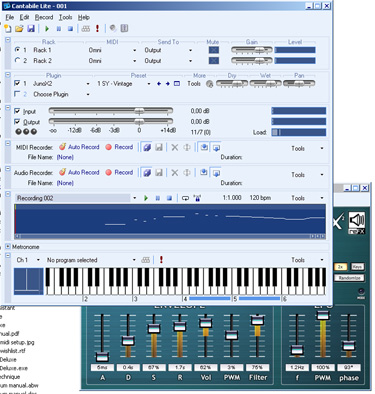375x394 pixels.
Task: Pause Recording 002 in the player row
Action: 158,198
